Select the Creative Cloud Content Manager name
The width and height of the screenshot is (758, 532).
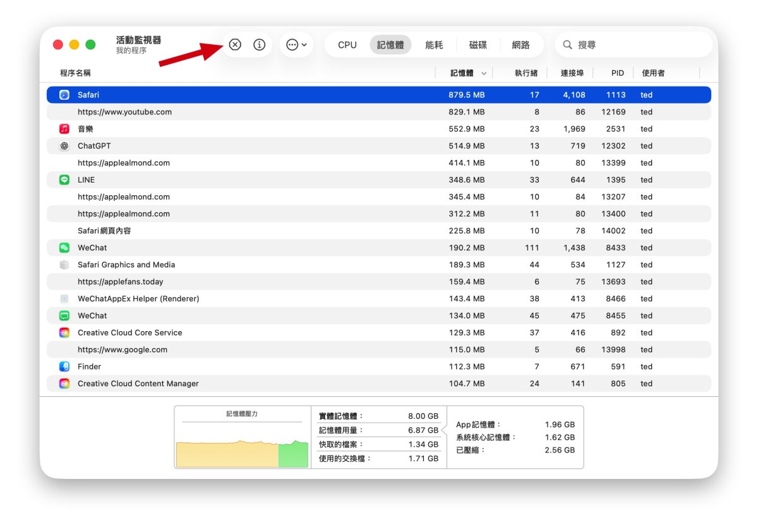138,384
